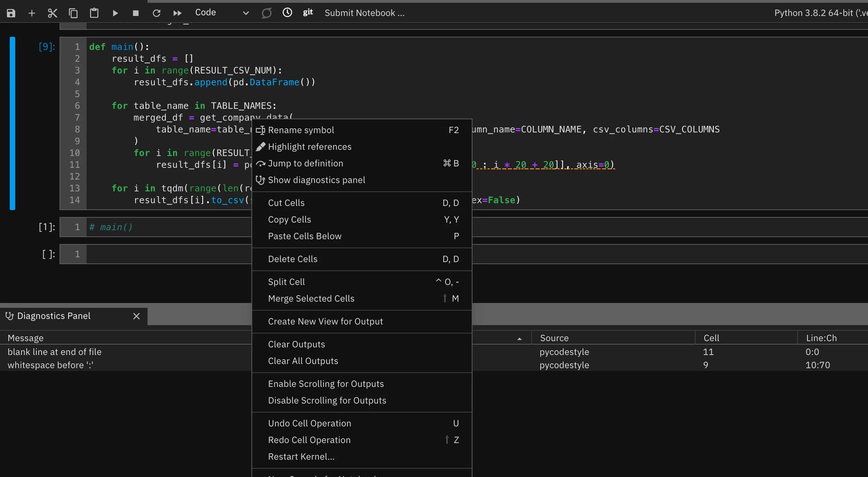Image resolution: width=868 pixels, height=477 pixels.
Task: Select Clear Outputs menu item
Action: [362, 344]
